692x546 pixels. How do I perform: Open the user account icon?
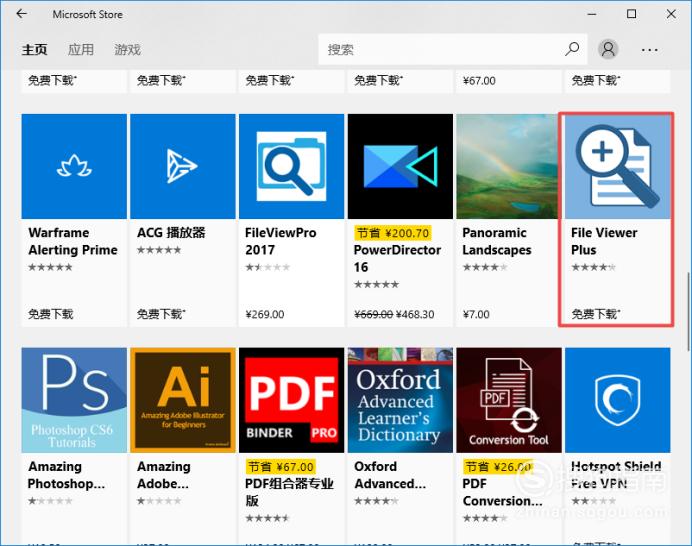(x=608, y=49)
